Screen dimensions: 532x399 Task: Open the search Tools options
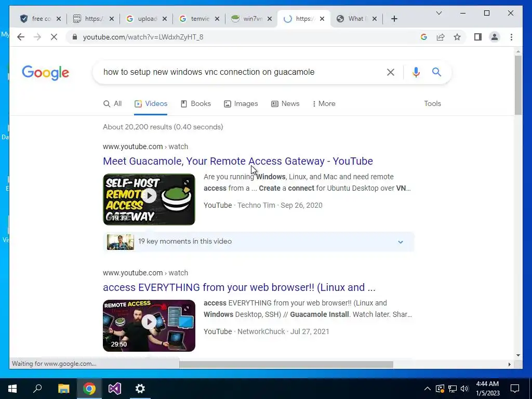[432, 103]
